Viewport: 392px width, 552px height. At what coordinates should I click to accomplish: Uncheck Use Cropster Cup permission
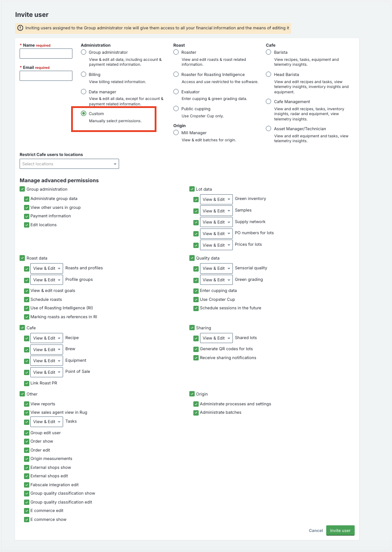(196, 300)
